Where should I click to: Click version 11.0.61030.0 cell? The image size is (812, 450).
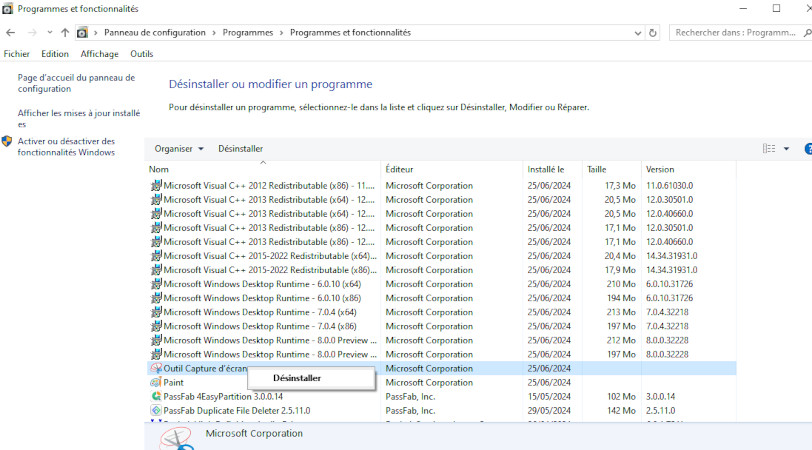670,185
